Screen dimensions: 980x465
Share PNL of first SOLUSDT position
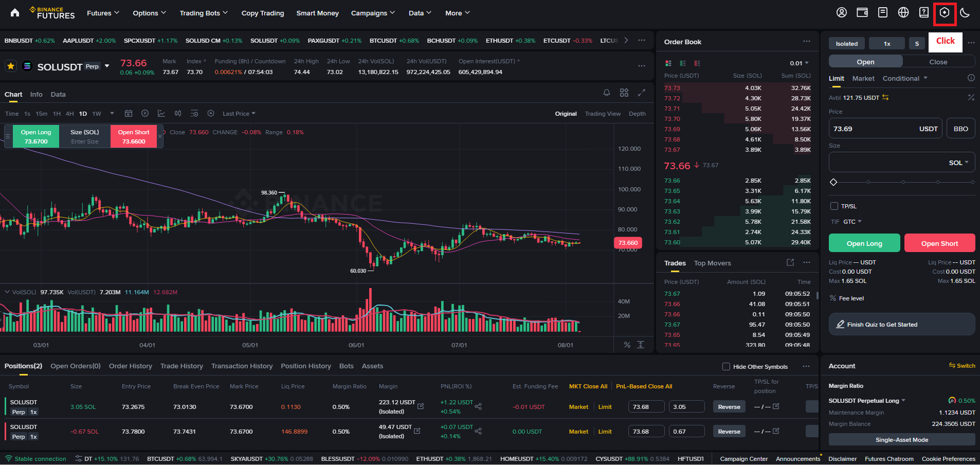(478, 406)
